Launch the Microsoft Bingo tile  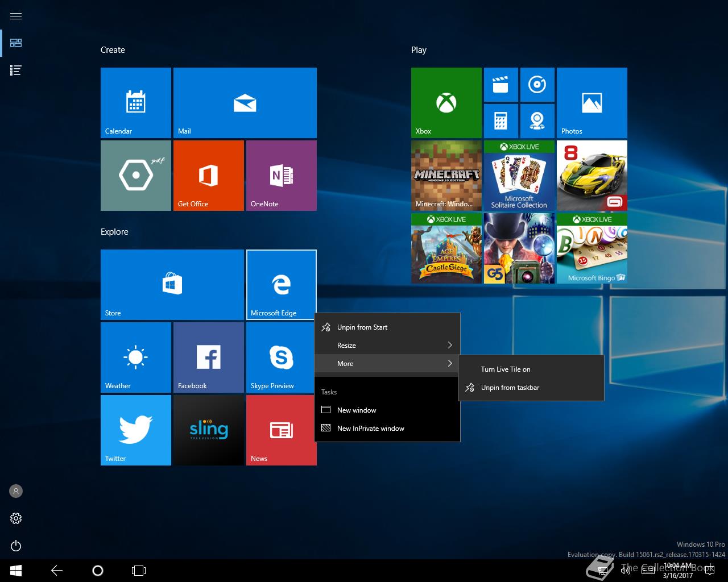[592, 248]
